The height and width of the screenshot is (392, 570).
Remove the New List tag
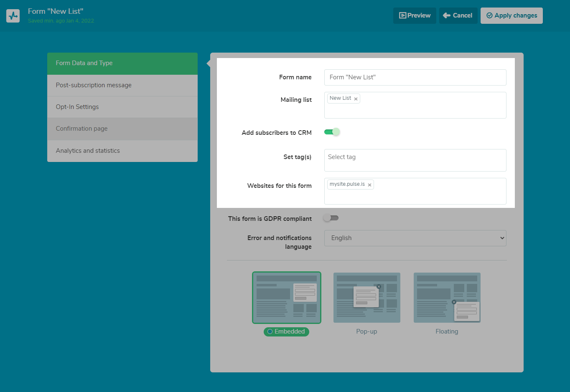(x=356, y=99)
